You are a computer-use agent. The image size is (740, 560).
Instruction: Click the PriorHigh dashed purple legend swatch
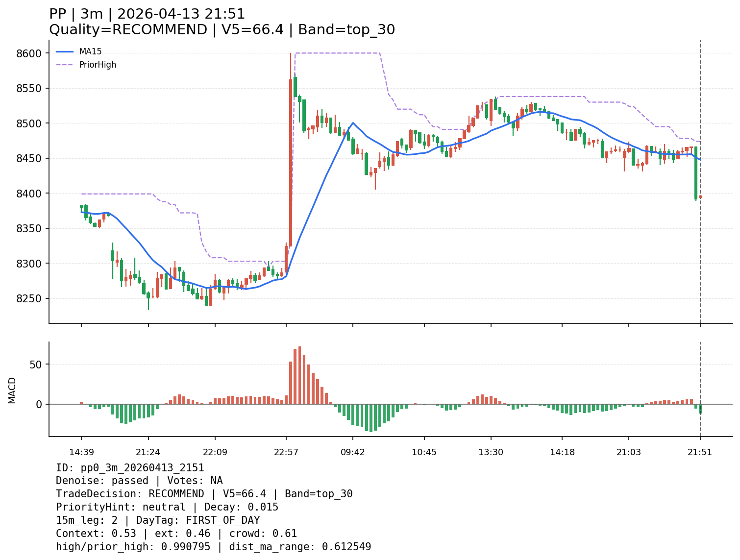coord(64,65)
